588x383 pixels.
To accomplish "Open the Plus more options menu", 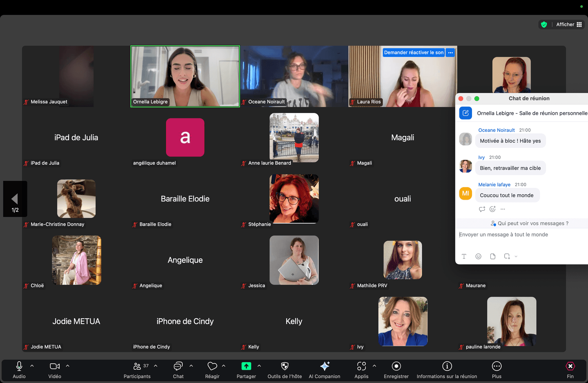I will [497, 370].
